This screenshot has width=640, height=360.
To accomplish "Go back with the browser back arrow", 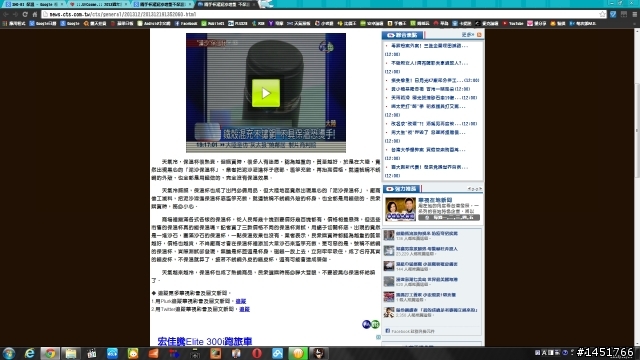I will [x=6, y=14].
